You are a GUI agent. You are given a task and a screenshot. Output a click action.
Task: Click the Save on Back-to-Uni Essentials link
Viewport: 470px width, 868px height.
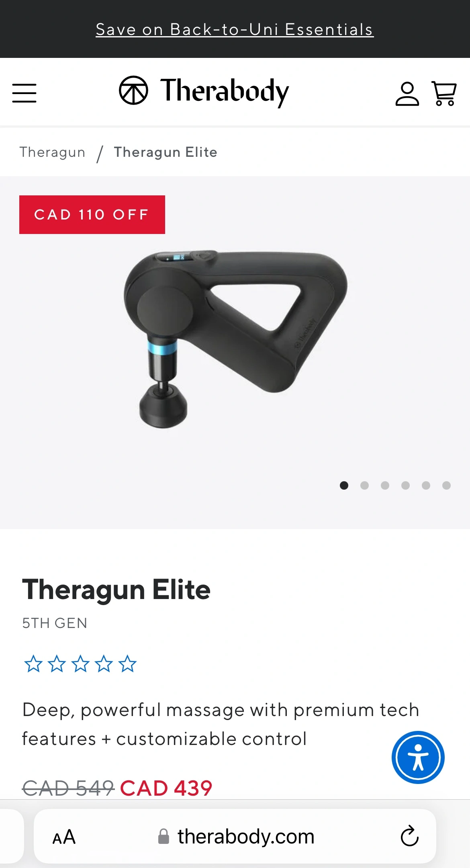pyautogui.click(x=235, y=29)
